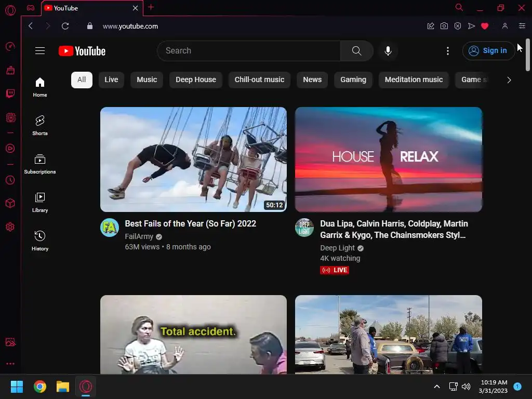Open Player icon in Opera sidebar

[x=10, y=148]
